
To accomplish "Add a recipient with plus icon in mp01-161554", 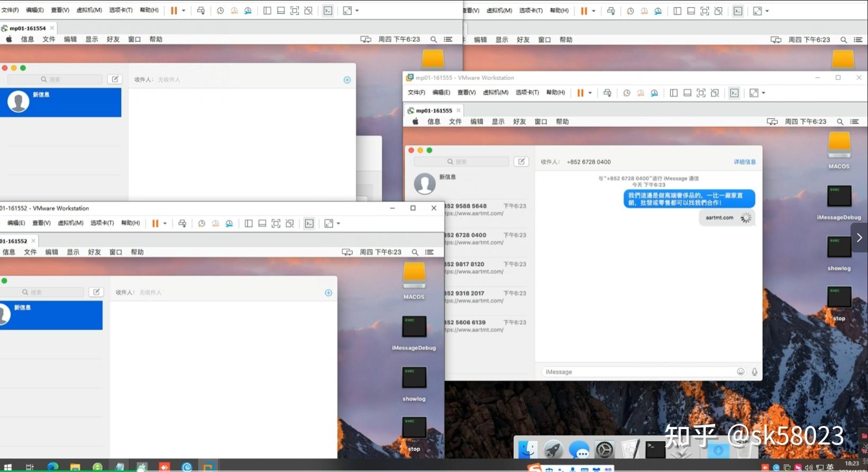I will [x=347, y=80].
